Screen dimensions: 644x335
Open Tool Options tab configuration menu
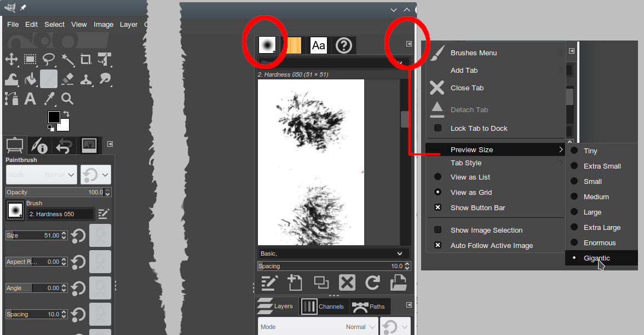(x=110, y=143)
